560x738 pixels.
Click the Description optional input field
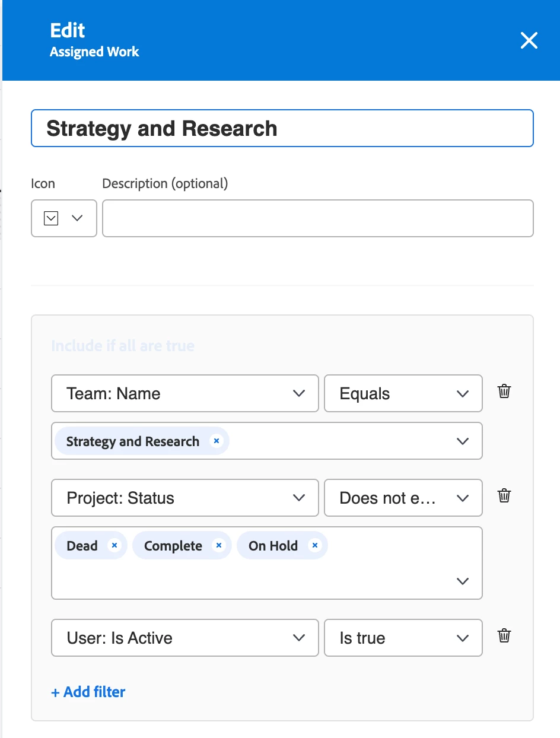click(x=317, y=218)
